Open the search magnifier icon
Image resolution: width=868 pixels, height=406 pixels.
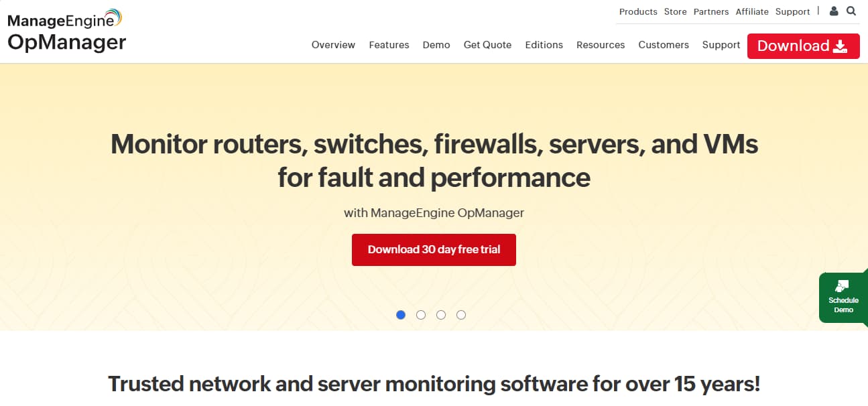[x=851, y=11]
